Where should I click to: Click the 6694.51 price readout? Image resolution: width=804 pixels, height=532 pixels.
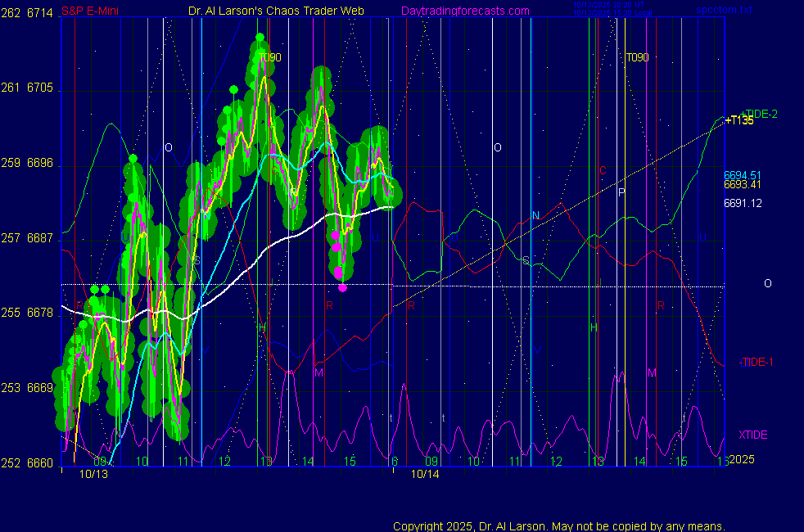(743, 175)
